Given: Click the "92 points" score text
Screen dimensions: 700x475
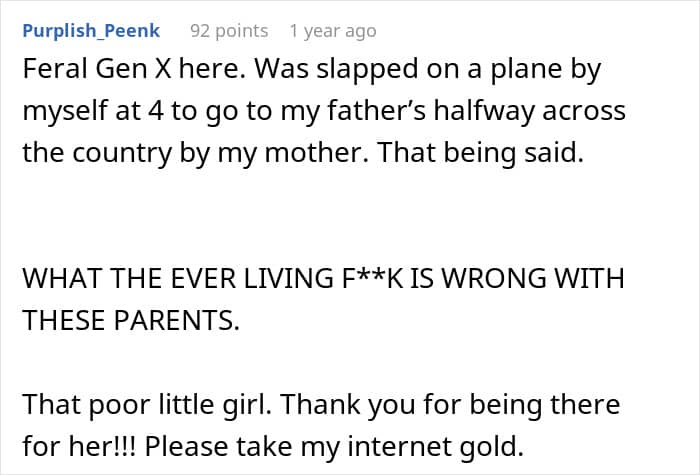Looking at the screenshot, I should pyautogui.click(x=229, y=31).
